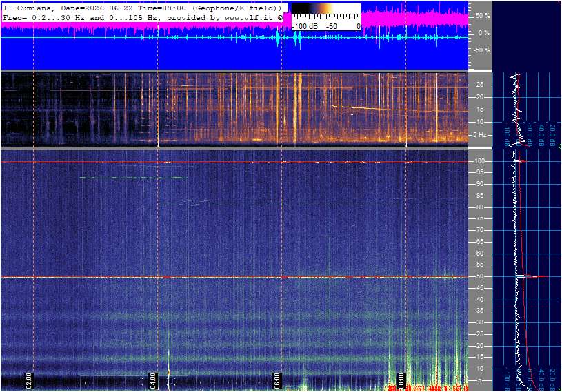Click the 20 label on upper spectrogram axis

tap(479, 97)
